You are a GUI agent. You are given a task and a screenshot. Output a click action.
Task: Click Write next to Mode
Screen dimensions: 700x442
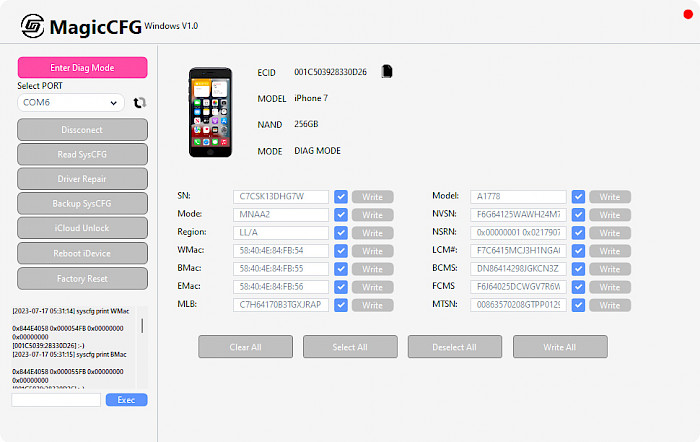pyautogui.click(x=372, y=215)
